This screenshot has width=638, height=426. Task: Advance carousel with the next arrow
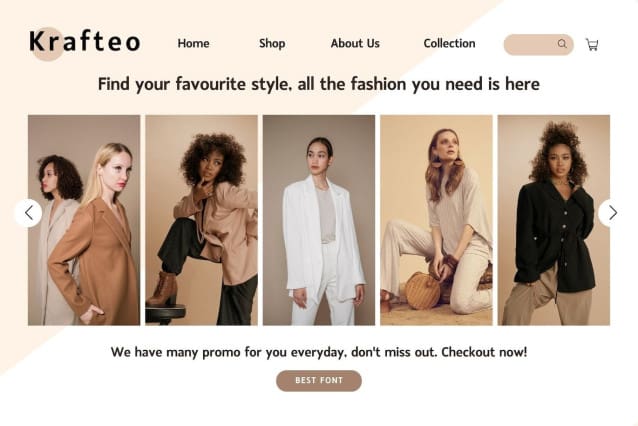coord(612,213)
